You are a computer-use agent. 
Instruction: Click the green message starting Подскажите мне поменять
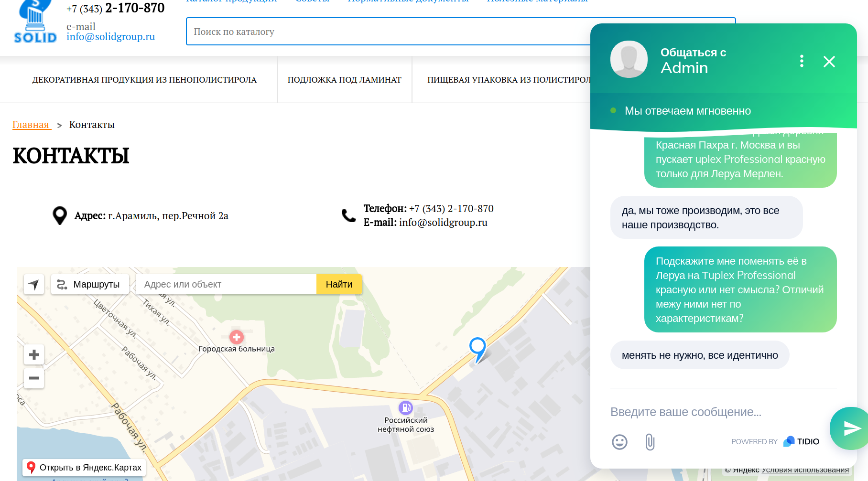point(740,289)
